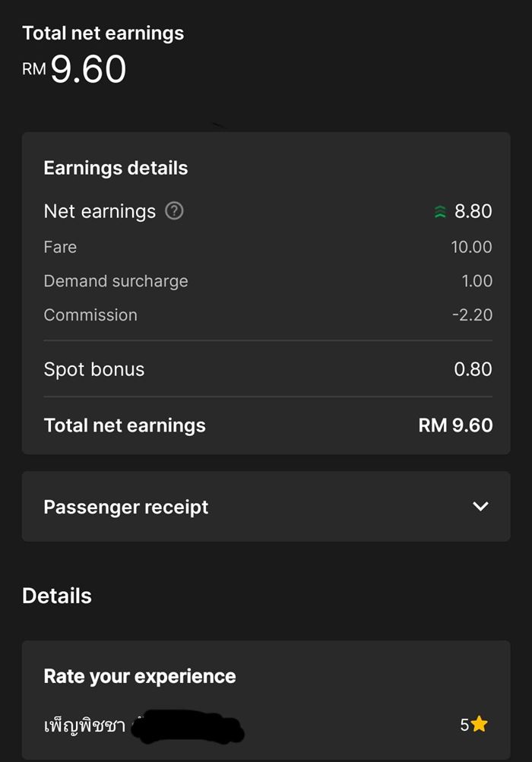Tap the yellow star rating icon
Viewport: 532px width, 762px height.
479,725
